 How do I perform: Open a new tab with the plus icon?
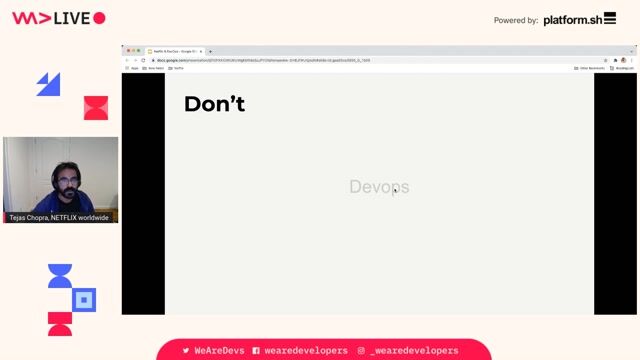click(x=210, y=51)
